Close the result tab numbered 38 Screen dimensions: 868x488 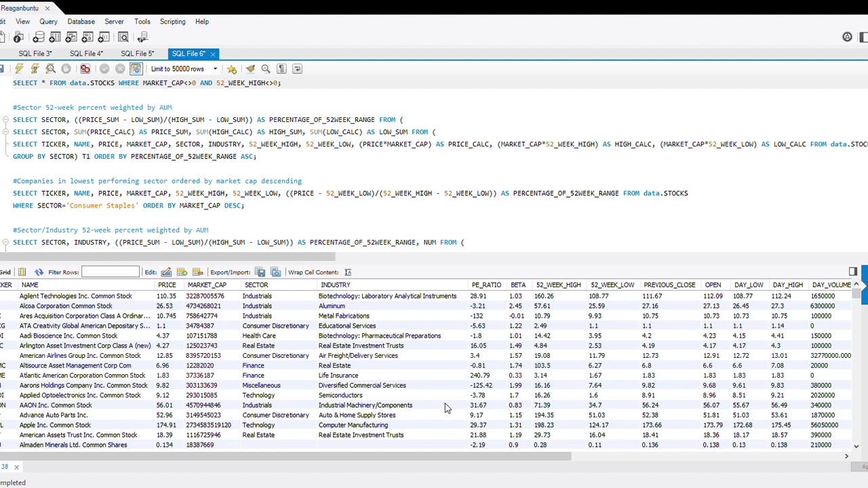coord(16,467)
